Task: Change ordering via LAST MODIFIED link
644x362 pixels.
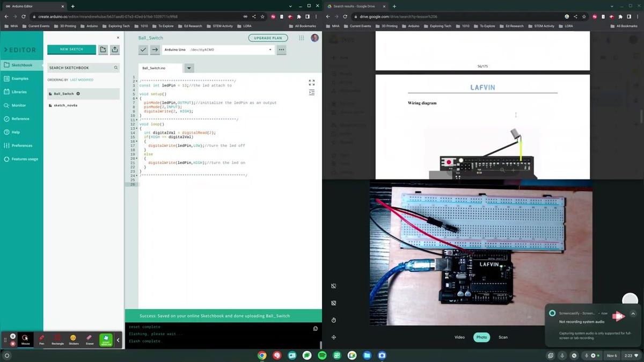Action: [x=82, y=79]
